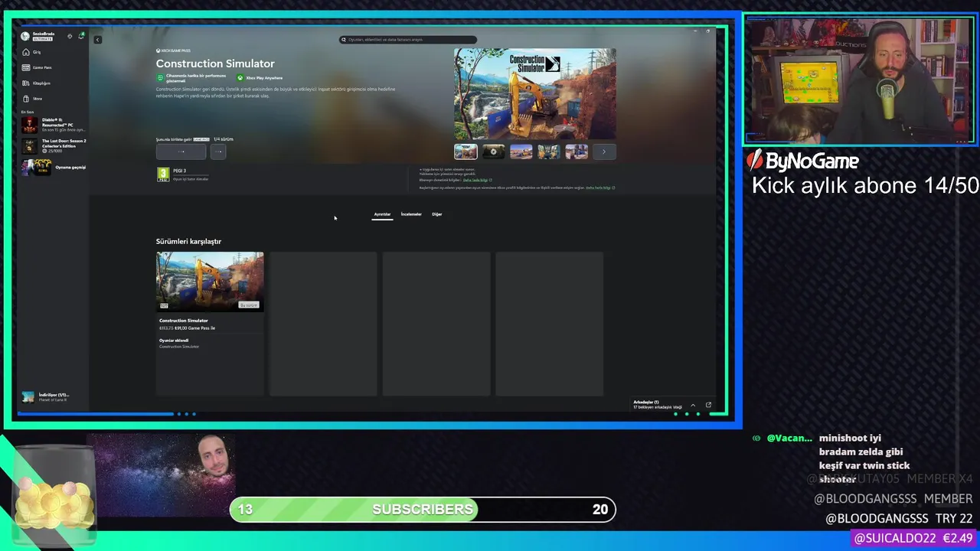Click the PEGI 3 rating badge
This screenshot has height=551, width=980.
[163, 174]
